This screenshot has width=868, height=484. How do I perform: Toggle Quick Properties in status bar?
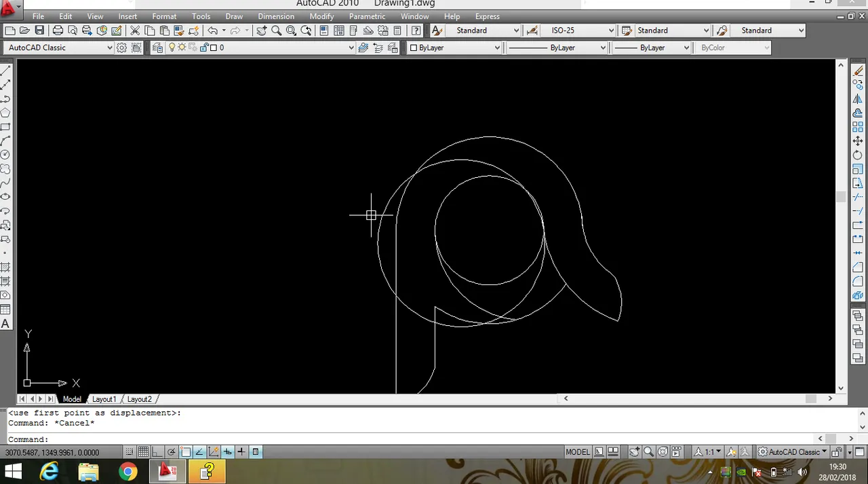(x=256, y=452)
